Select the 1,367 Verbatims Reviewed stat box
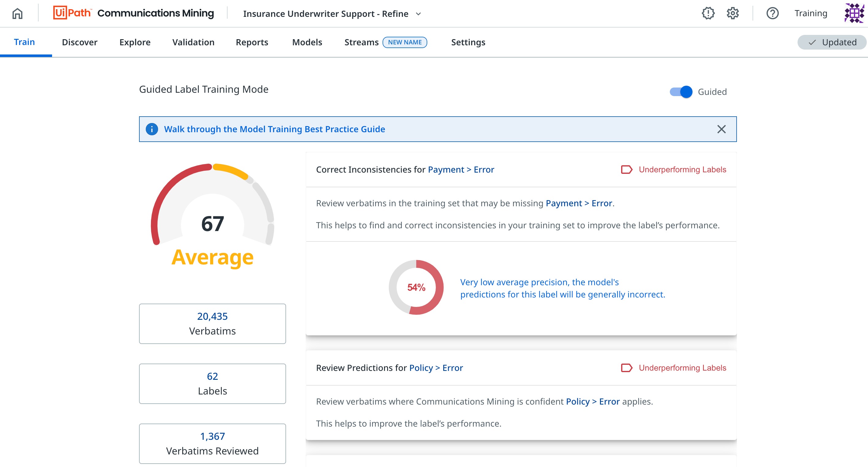This screenshot has height=467, width=868. (212, 443)
